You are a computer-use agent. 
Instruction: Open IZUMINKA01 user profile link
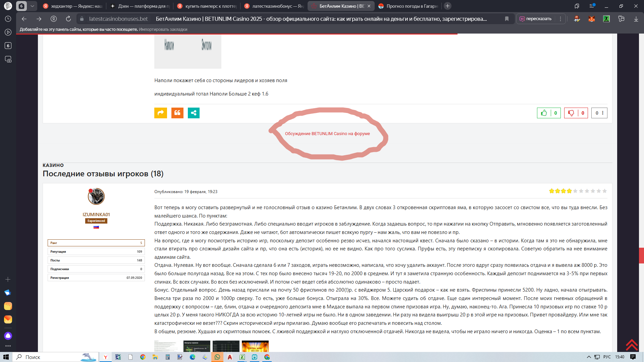coord(96,215)
